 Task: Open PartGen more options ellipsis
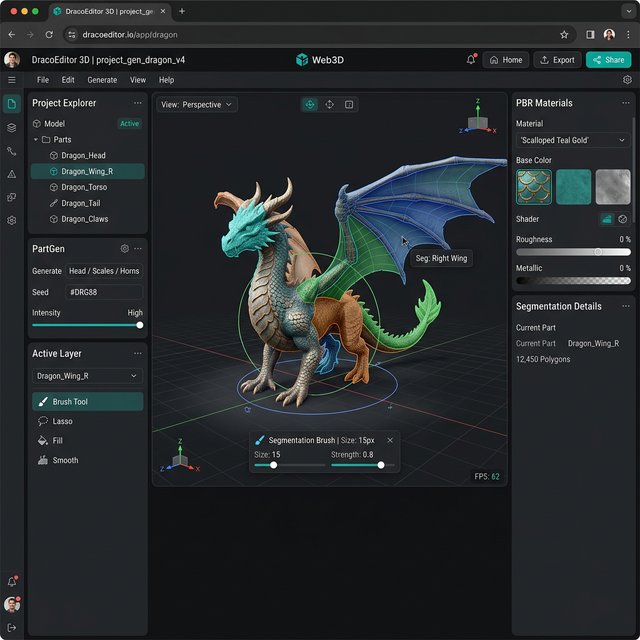coord(138,248)
